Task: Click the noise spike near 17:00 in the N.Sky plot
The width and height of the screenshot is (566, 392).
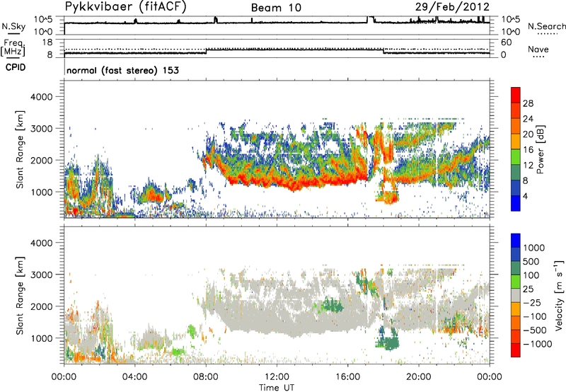Action: 370,19
